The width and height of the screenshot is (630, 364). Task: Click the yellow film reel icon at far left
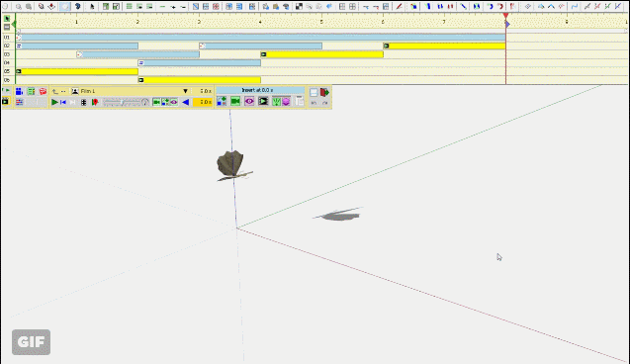coord(5,102)
